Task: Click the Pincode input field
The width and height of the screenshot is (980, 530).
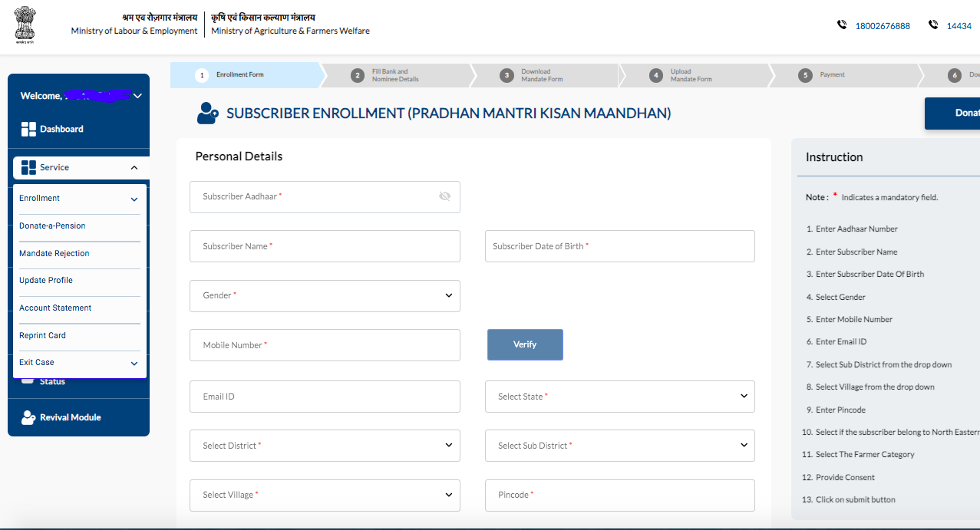Action: [x=619, y=494]
